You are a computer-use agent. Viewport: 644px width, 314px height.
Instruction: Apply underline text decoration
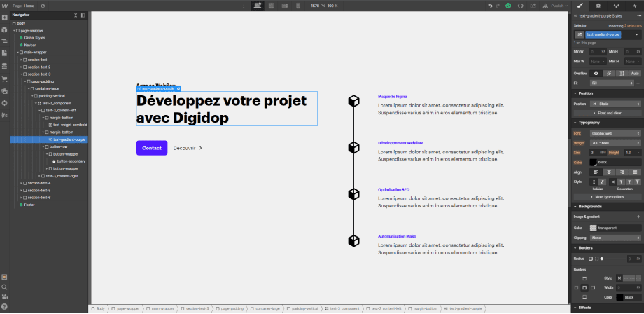pos(629,182)
